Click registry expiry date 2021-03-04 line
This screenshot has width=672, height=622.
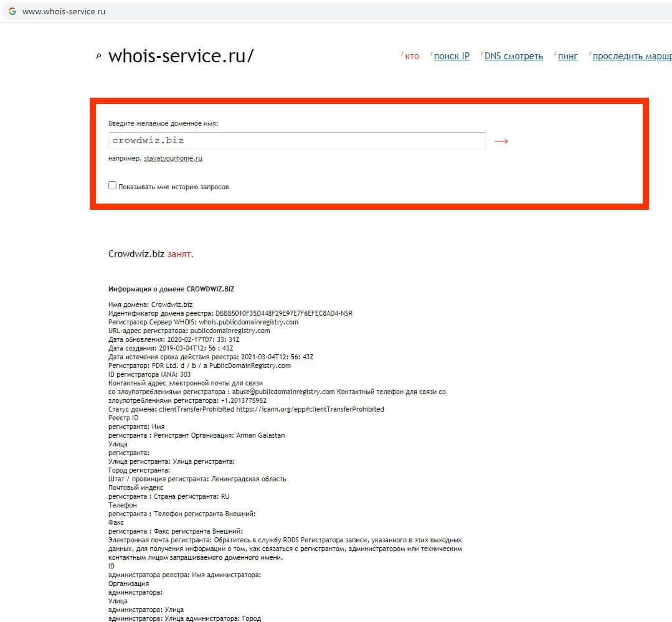click(211, 357)
